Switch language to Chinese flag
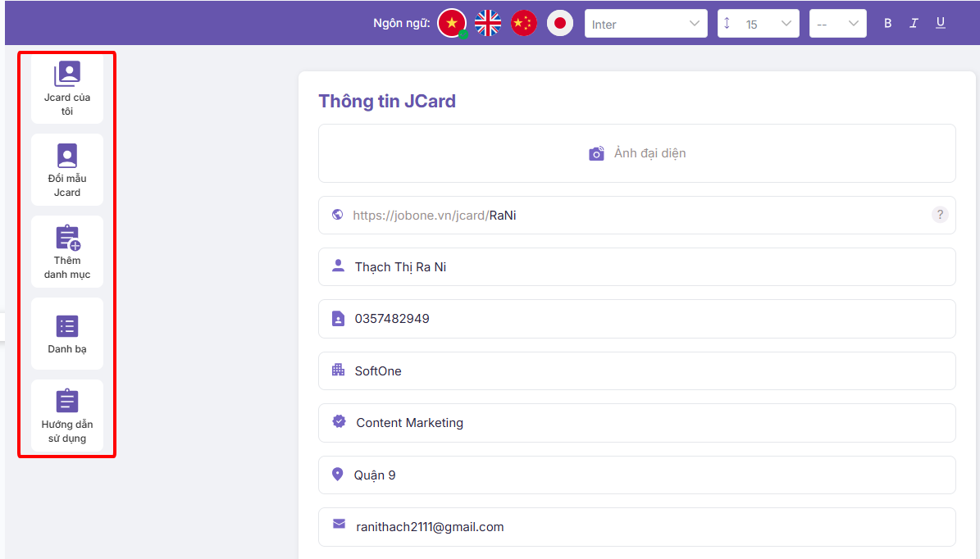The width and height of the screenshot is (980, 559). 524,24
